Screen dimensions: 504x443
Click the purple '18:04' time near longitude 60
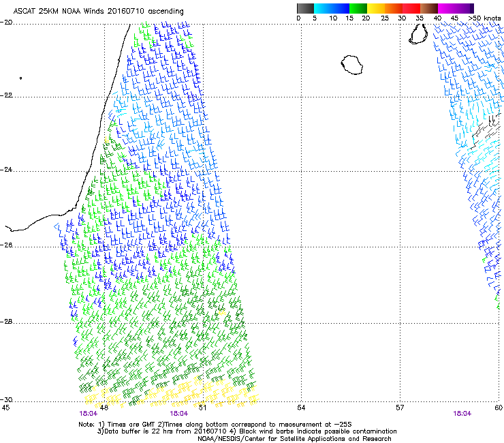pyautogui.click(x=462, y=414)
